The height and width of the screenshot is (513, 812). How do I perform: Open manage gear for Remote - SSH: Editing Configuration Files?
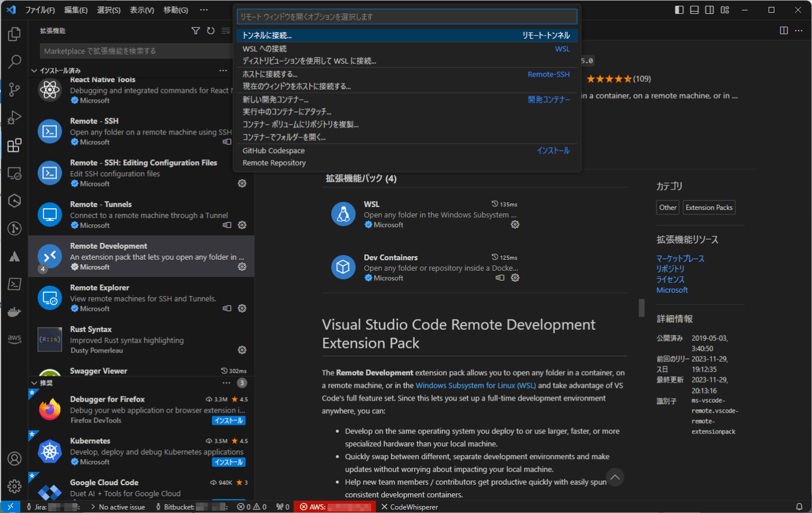pyautogui.click(x=242, y=183)
